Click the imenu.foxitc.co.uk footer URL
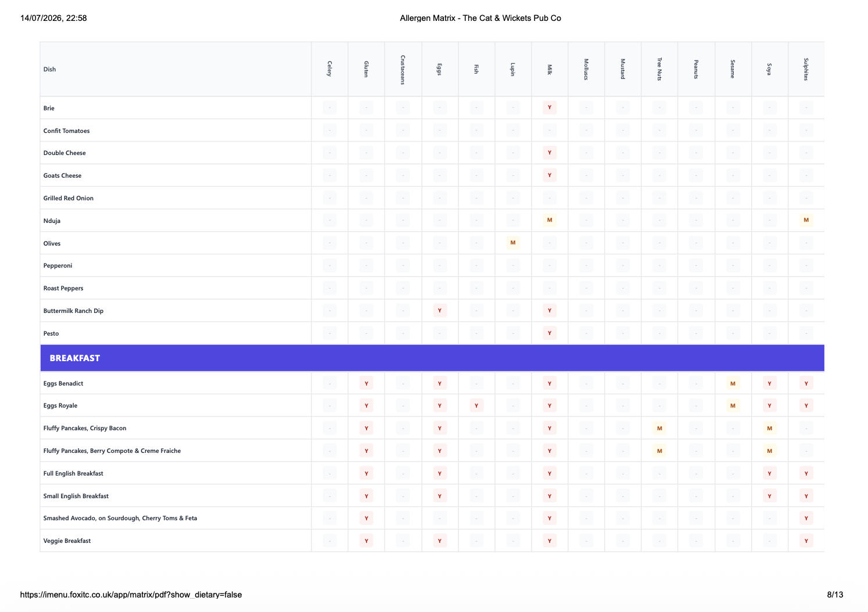 [x=131, y=595]
